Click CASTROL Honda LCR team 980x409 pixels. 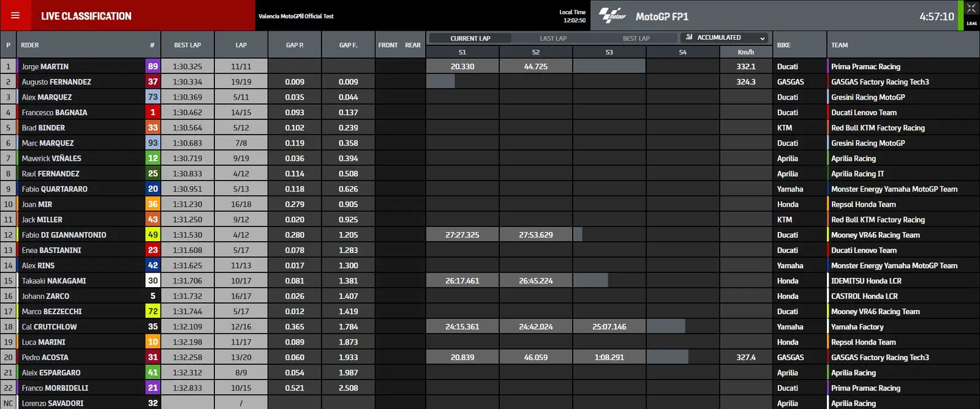click(864, 296)
